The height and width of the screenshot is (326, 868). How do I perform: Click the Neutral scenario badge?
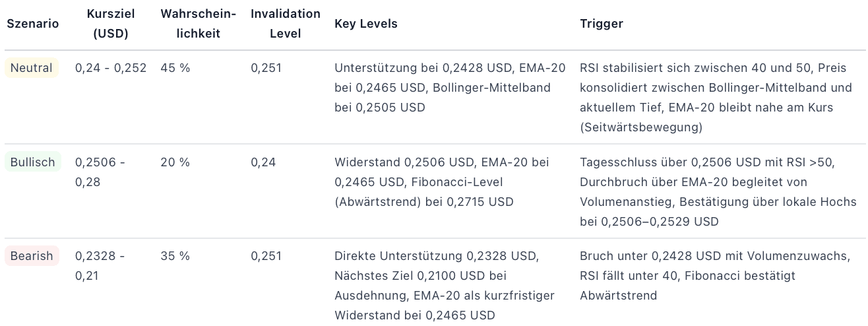(x=32, y=68)
